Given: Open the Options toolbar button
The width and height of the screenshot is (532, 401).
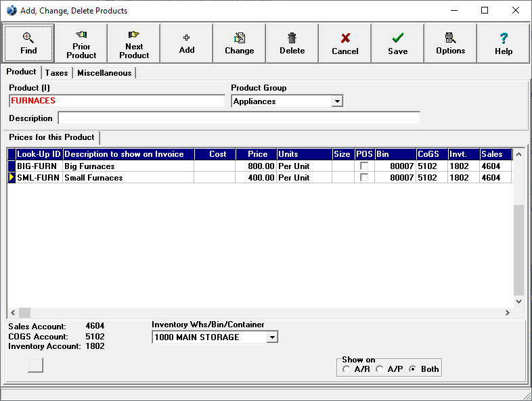Looking at the screenshot, I should pos(451,43).
